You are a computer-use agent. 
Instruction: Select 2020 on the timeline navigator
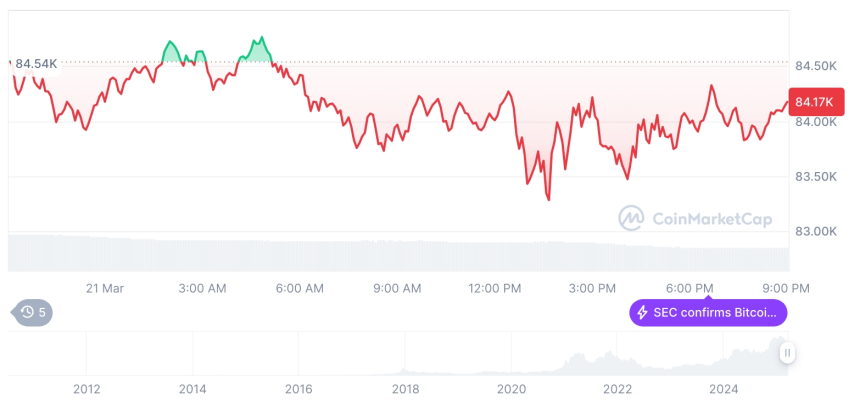click(x=511, y=388)
